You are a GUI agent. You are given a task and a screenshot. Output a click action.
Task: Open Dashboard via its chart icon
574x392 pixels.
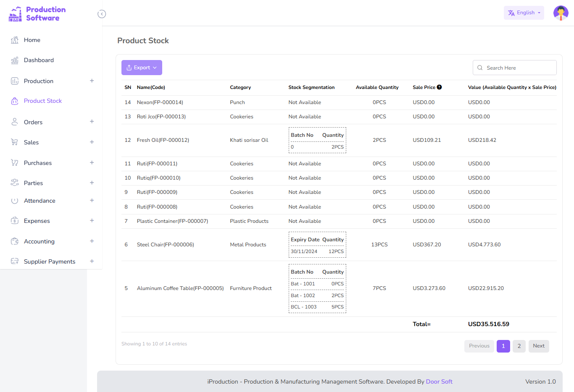pyautogui.click(x=15, y=60)
